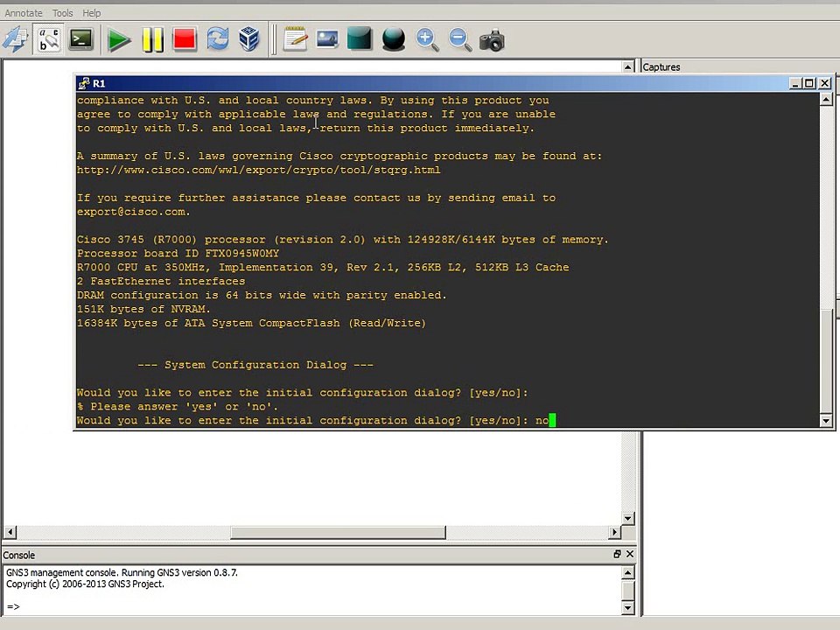Open the Annotate menu

pos(24,13)
